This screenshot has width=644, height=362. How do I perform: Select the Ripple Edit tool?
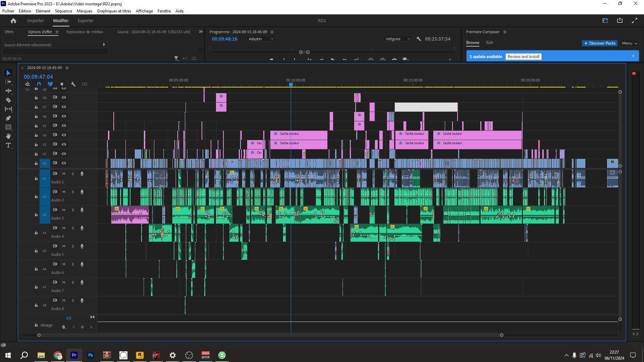[x=8, y=91]
